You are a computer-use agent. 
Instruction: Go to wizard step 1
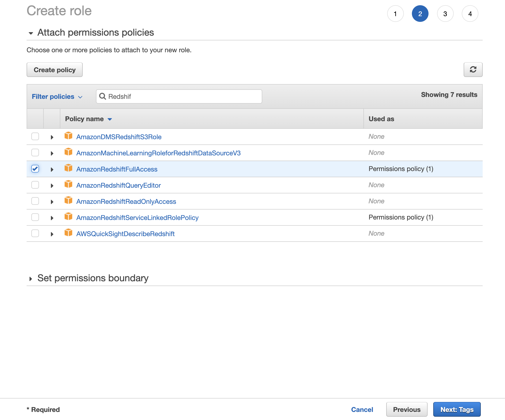coord(395,14)
